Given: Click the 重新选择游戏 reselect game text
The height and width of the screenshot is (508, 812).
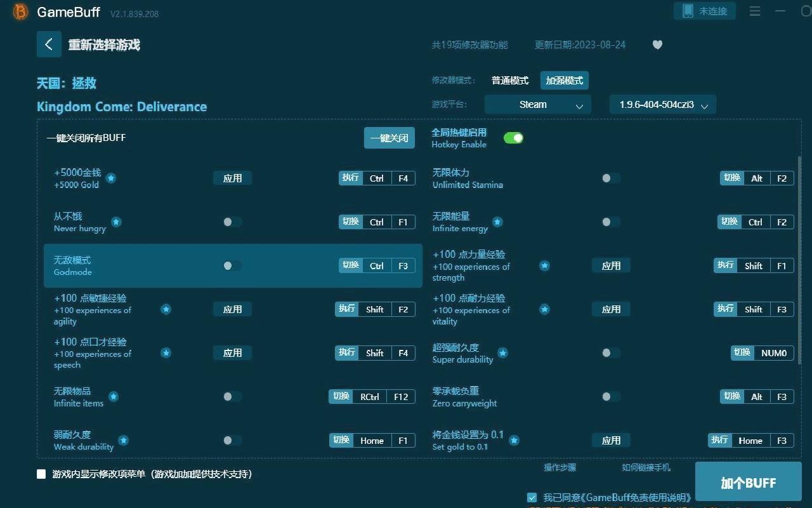Looking at the screenshot, I should (104, 45).
